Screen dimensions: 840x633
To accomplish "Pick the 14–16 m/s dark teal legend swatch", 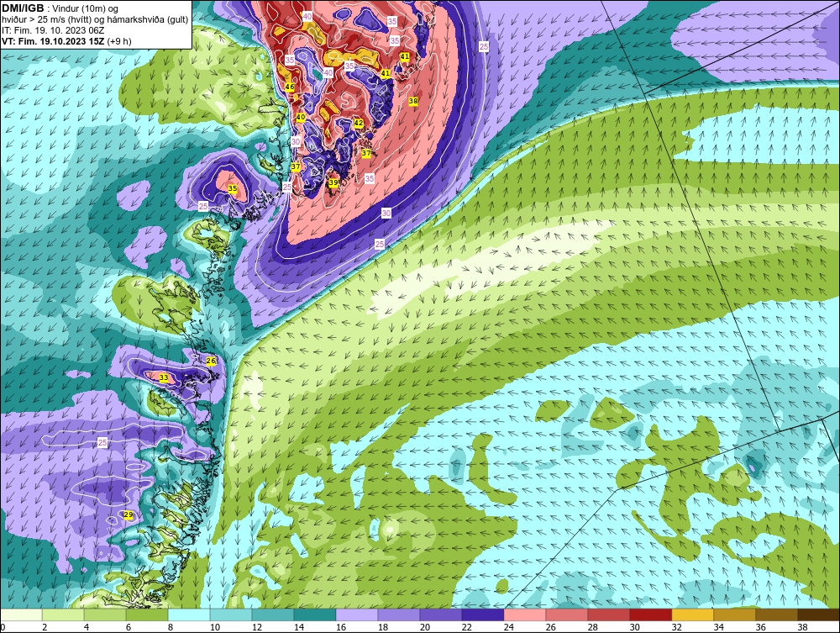I will pos(314,615).
